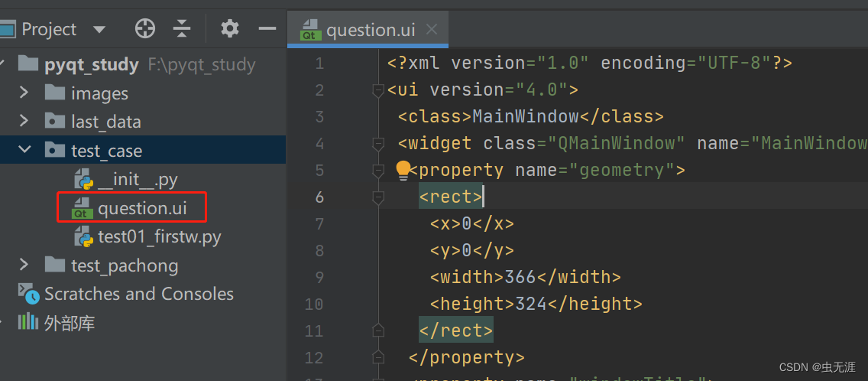This screenshot has width=868, height=381.
Task: Click the xml version declaration text
Action: (590, 63)
